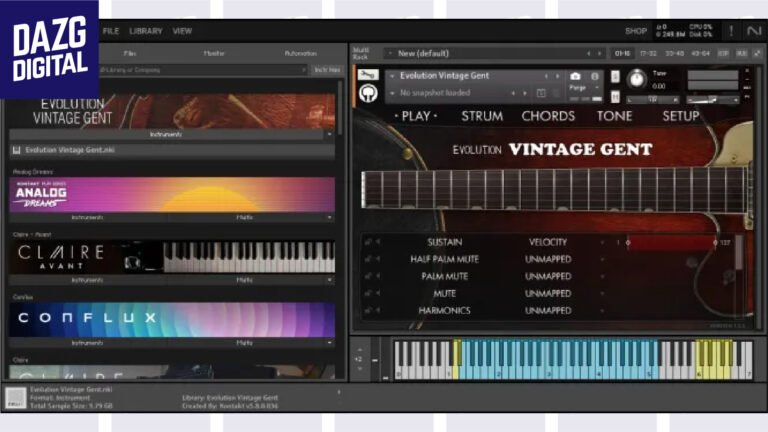Go to previous multi preset arrow
Viewport: 768px width, 432px height.
[x=588, y=53]
